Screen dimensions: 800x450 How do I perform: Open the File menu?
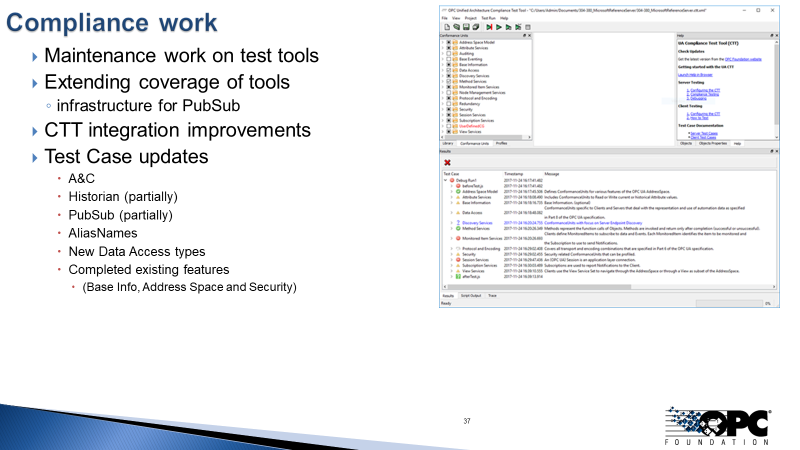coord(444,18)
